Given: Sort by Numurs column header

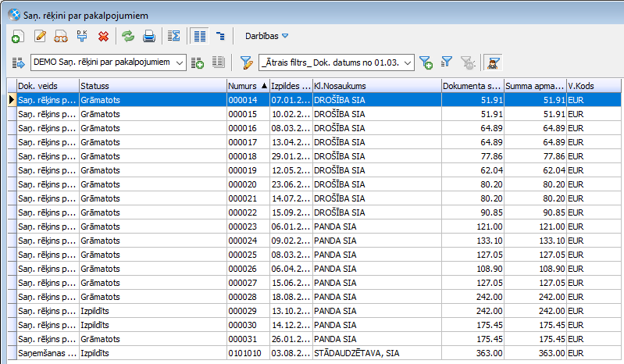Looking at the screenshot, I should [x=248, y=86].
